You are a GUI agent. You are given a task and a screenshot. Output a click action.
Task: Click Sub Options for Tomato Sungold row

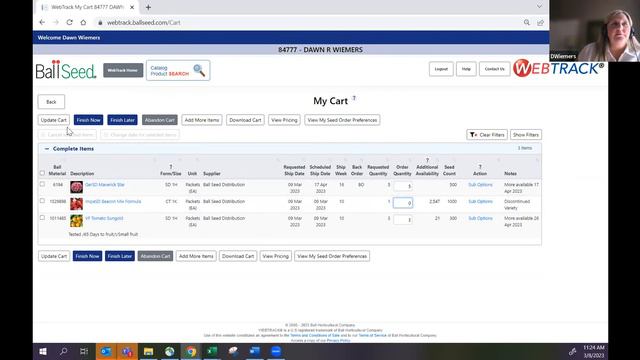480,218
